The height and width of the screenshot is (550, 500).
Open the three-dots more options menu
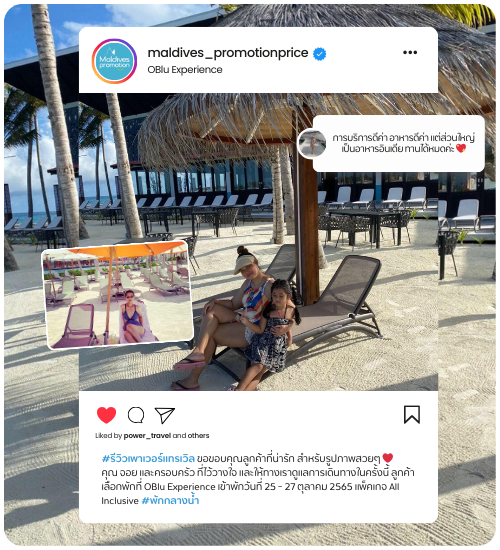(x=410, y=53)
